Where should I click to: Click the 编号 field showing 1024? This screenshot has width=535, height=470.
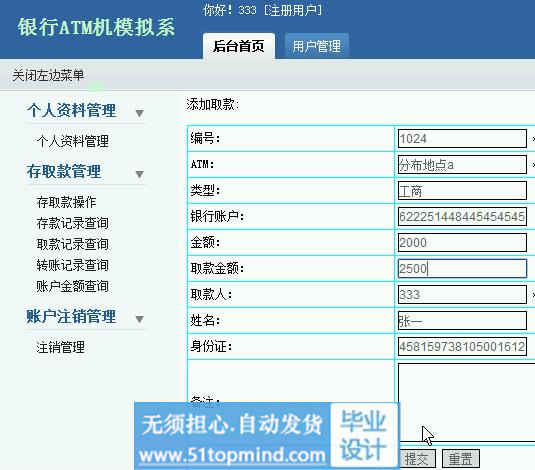pyautogui.click(x=462, y=139)
